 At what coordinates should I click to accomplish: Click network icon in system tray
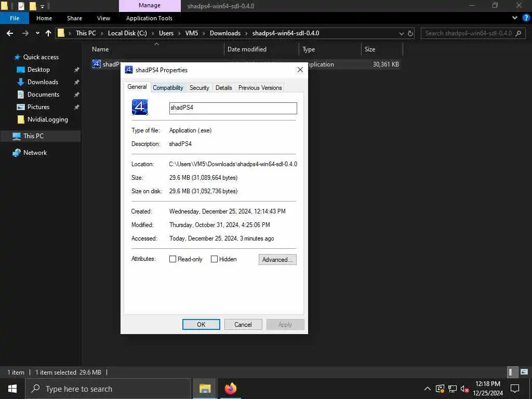(x=453, y=389)
